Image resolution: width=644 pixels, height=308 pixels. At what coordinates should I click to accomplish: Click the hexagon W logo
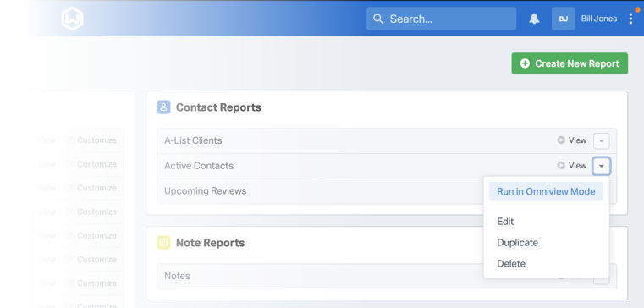pyautogui.click(x=72, y=19)
